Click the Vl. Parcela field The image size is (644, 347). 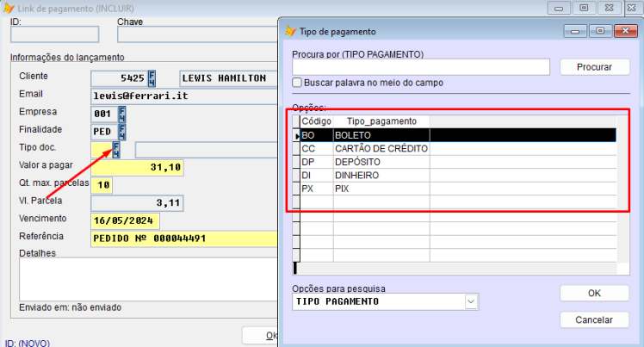click(x=137, y=203)
